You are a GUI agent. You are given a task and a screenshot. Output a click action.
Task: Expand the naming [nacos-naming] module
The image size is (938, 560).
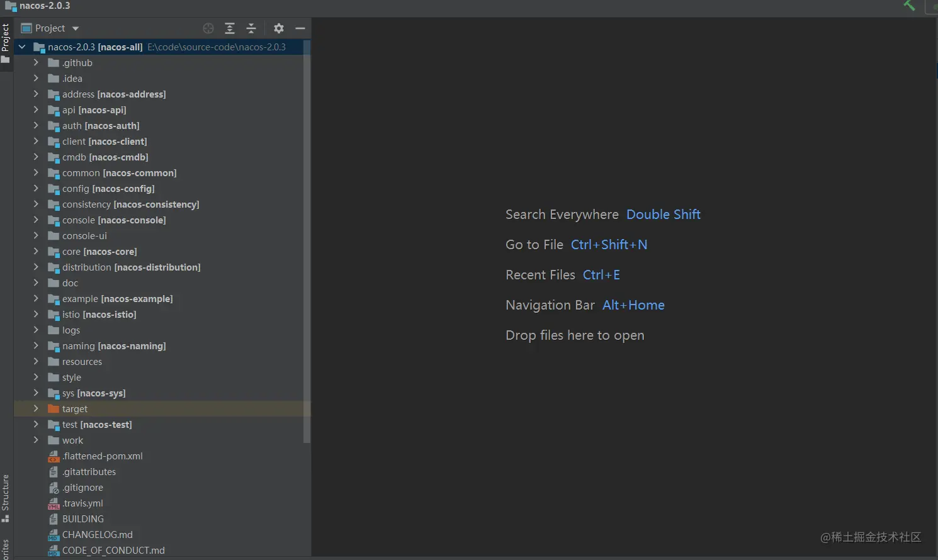coord(36,346)
